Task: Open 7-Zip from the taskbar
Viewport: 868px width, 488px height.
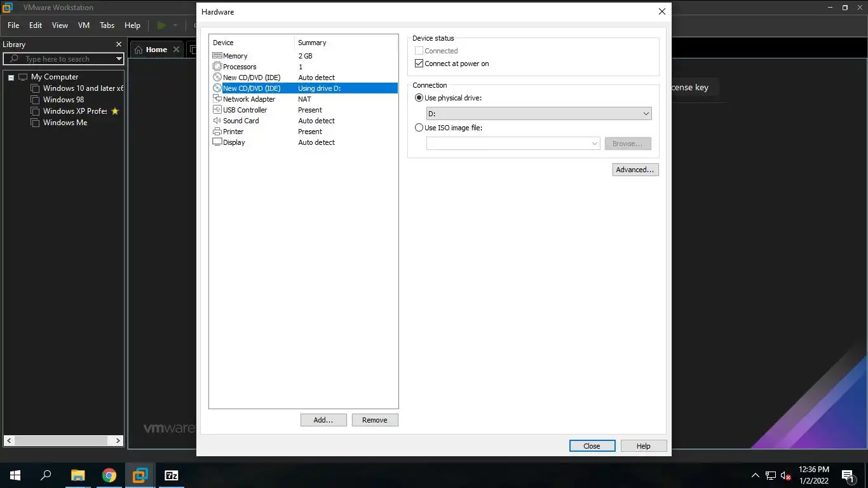Action: point(172,475)
